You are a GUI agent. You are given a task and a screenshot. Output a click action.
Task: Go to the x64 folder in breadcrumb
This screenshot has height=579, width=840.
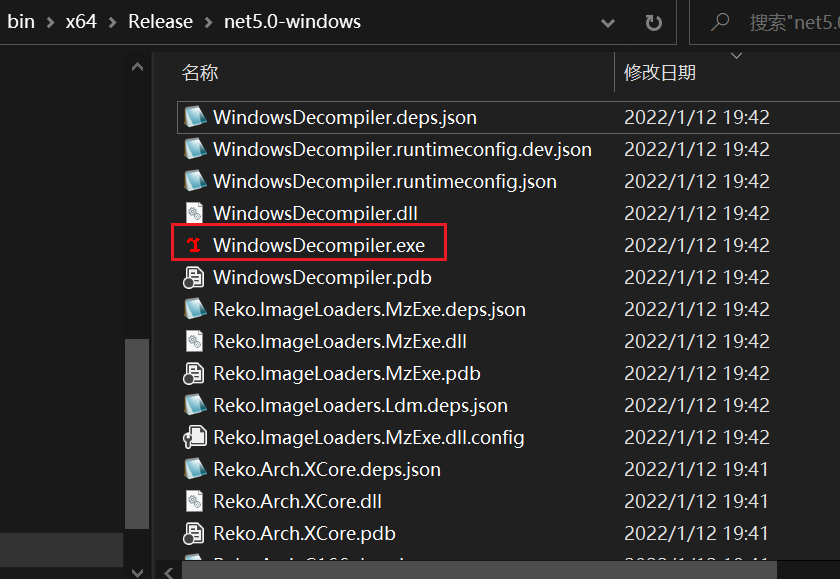[x=81, y=21]
